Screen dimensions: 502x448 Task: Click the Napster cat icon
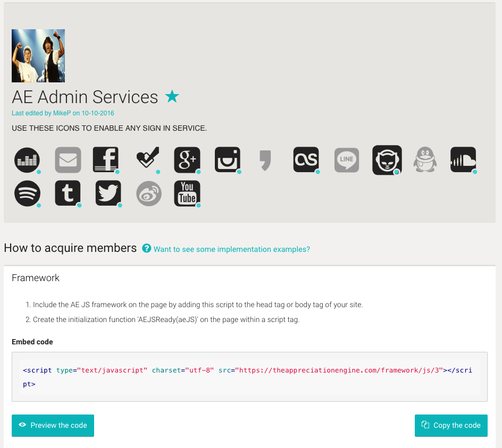[x=387, y=160]
